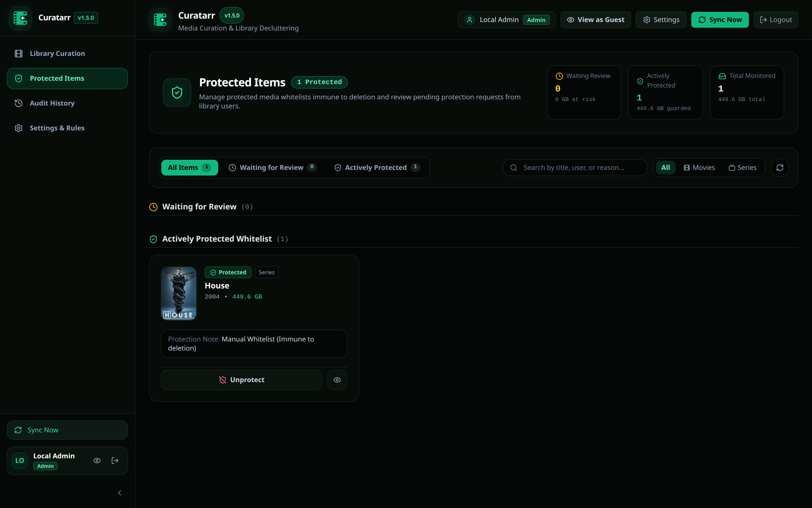This screenshot has width=812, height=508.
Task: Click the Curatarr logo in the header
Action: pos(160,20)
